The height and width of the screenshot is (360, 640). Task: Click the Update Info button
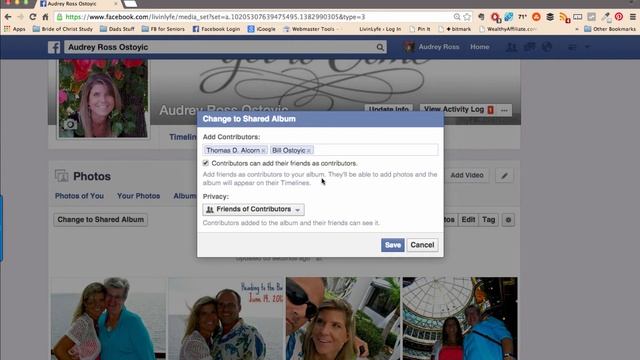(x=389, y=109)
